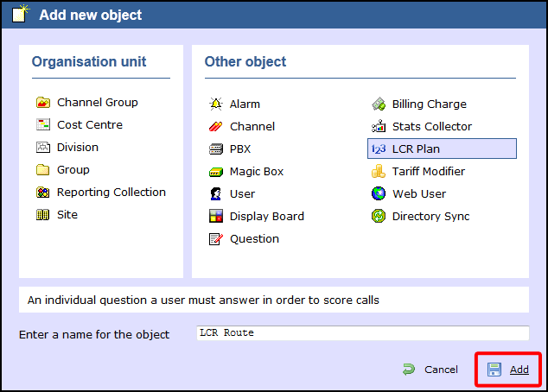Choose the Directory Sync icon
The height and width of the screenshot is (392, 548).
[x=379, y=217]
